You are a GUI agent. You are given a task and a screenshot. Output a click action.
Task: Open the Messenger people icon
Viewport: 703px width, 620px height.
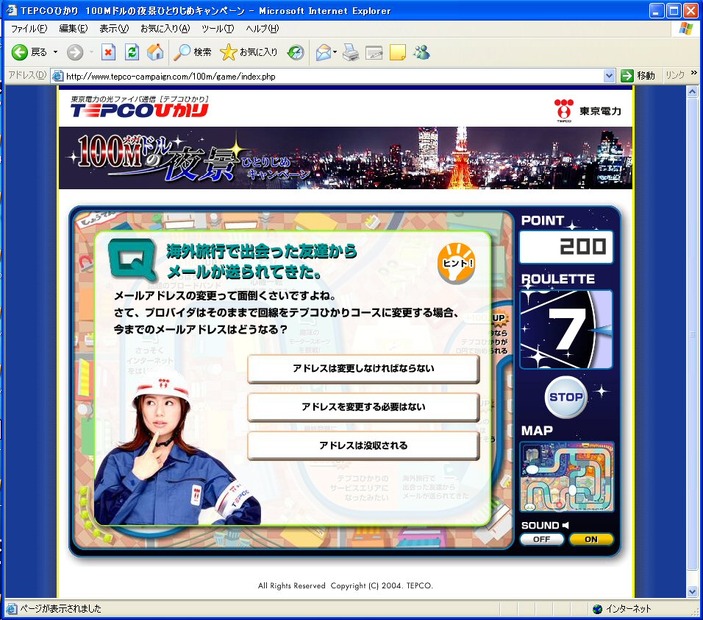(421, 52)
